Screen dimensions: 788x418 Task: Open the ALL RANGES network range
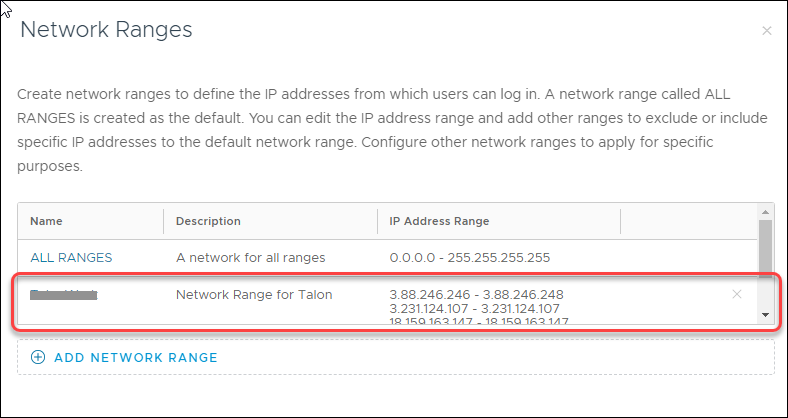click(71, 257)
